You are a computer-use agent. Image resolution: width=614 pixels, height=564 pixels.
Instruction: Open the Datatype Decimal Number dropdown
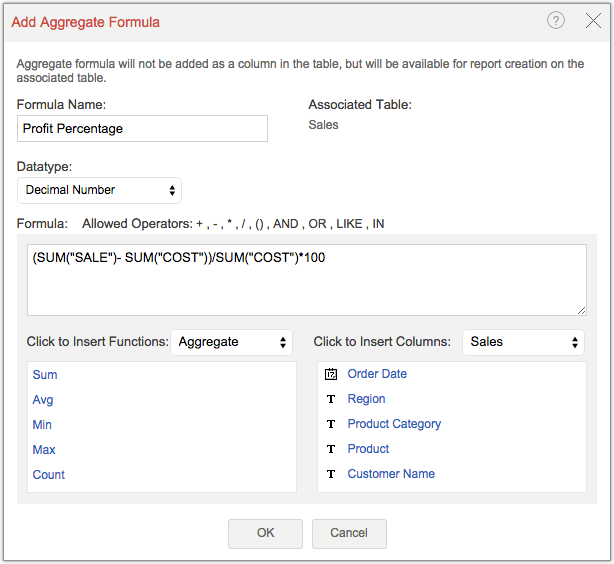[x=99, y=190]
